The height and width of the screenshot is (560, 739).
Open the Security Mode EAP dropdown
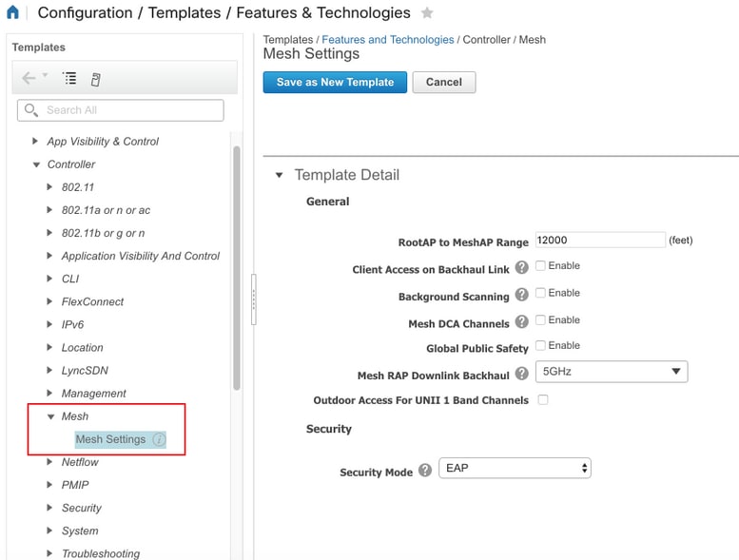(515, 468)
